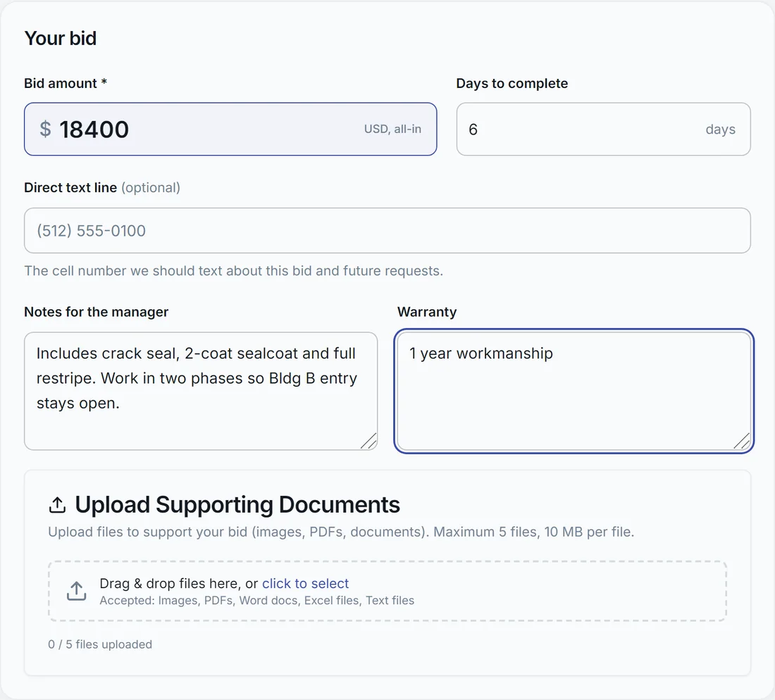Click the 'Upload Supporting Documents' heading
This screenshot has height=700, width=775.
(237, 505)
